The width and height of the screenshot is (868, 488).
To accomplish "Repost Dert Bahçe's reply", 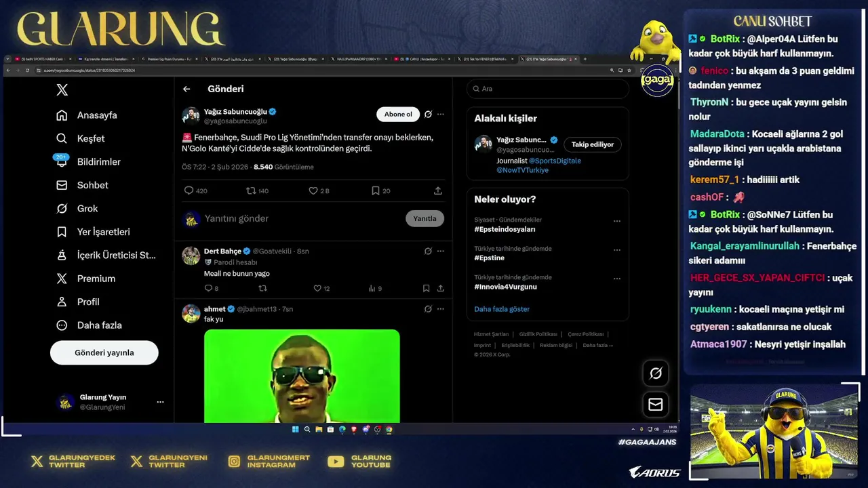I will 263,288.
